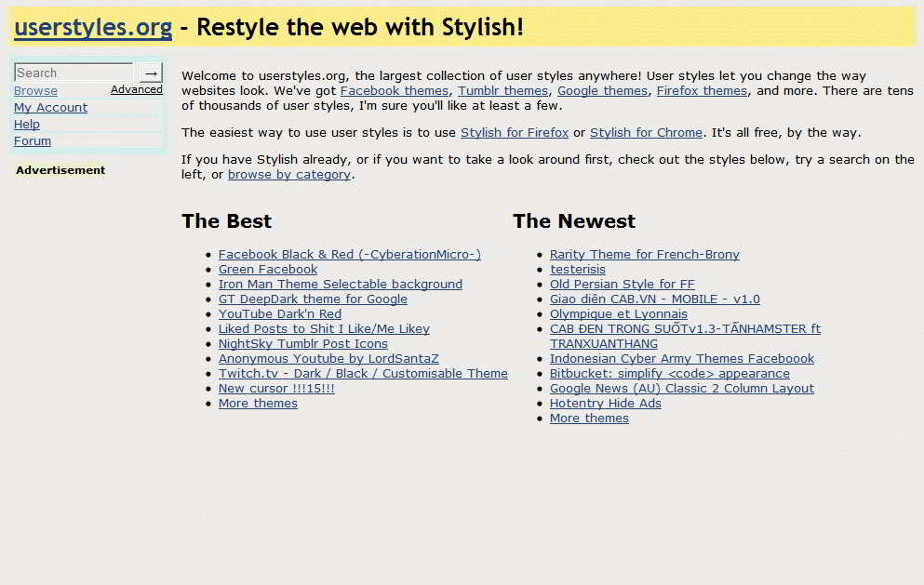Open Olympique et Lyonnais style
Viewport: 924px width, 585px height.
(x=619, y=314)
